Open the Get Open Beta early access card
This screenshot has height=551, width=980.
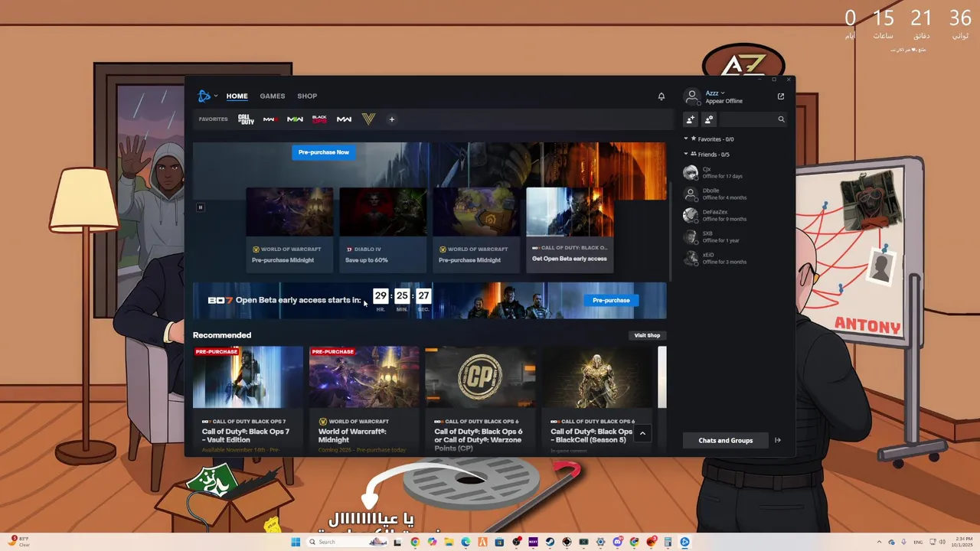point(570,230)
